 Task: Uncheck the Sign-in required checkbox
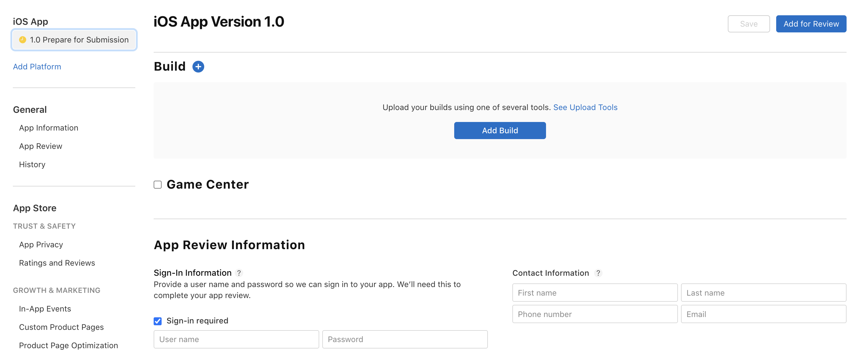pos(158,321)
